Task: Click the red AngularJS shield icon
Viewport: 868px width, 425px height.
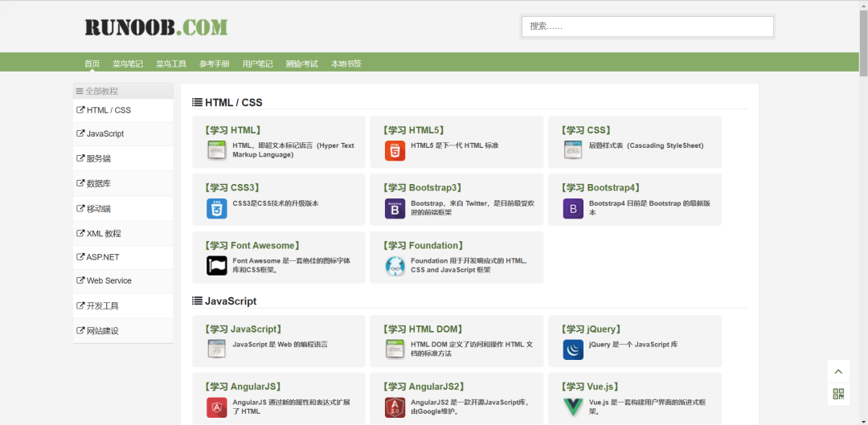Action: (216, 407)
